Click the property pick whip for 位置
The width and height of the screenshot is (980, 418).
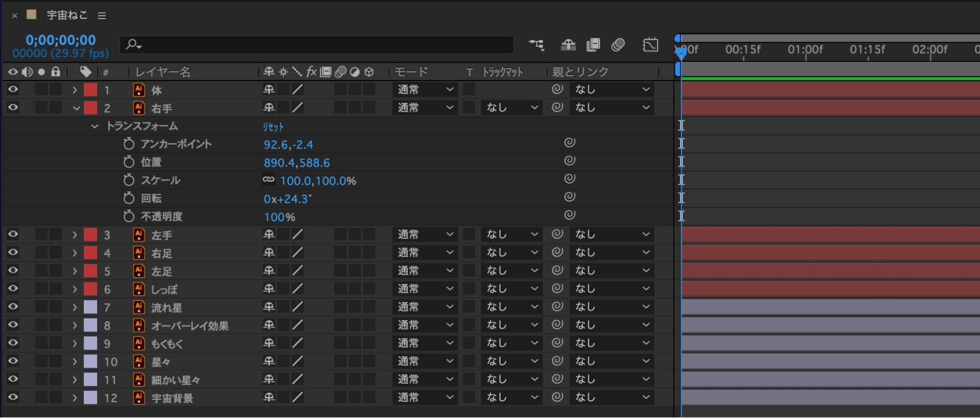point(570,160)
